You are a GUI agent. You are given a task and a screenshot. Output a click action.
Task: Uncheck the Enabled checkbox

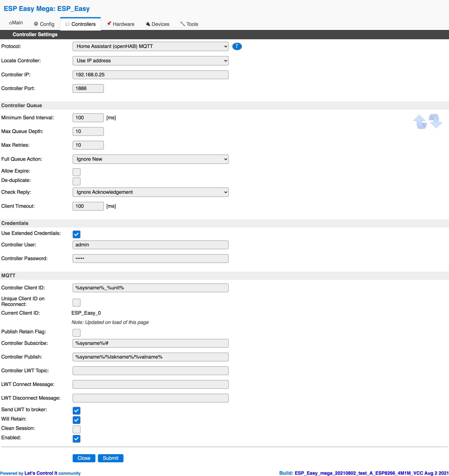[76, 439]
